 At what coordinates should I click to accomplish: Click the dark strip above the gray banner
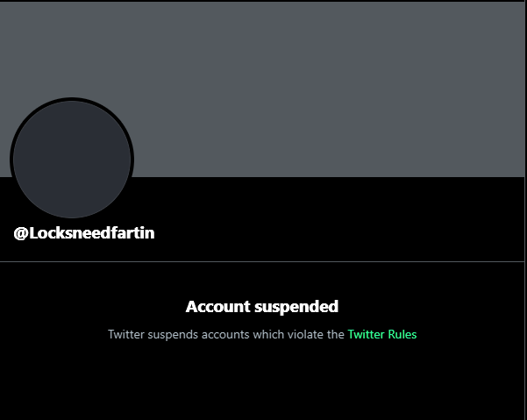[262, 1]
